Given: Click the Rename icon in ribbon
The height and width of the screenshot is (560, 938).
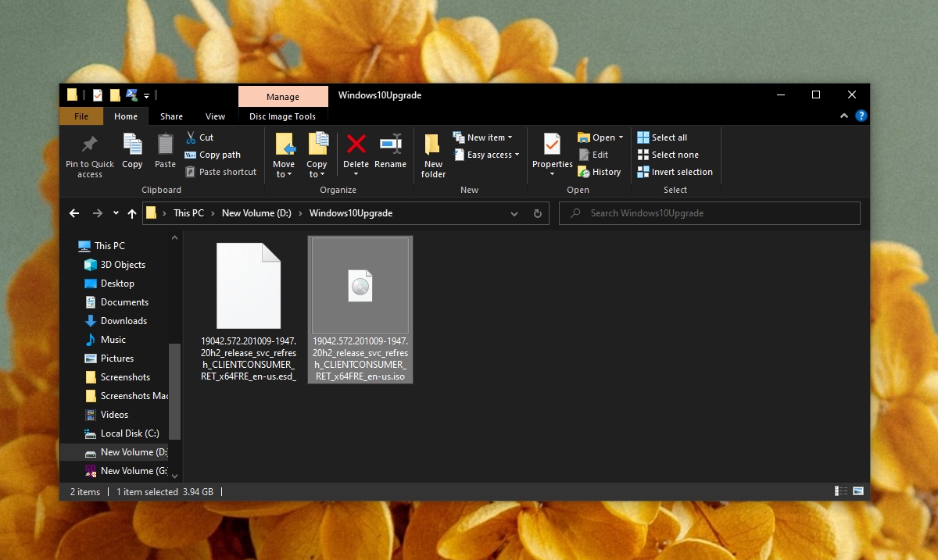Looking at the screenshot, I should click(390, 144).
